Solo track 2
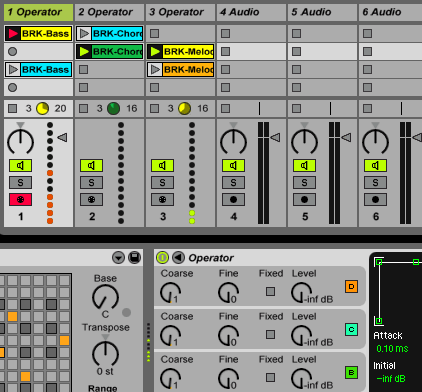 [91, 182]
